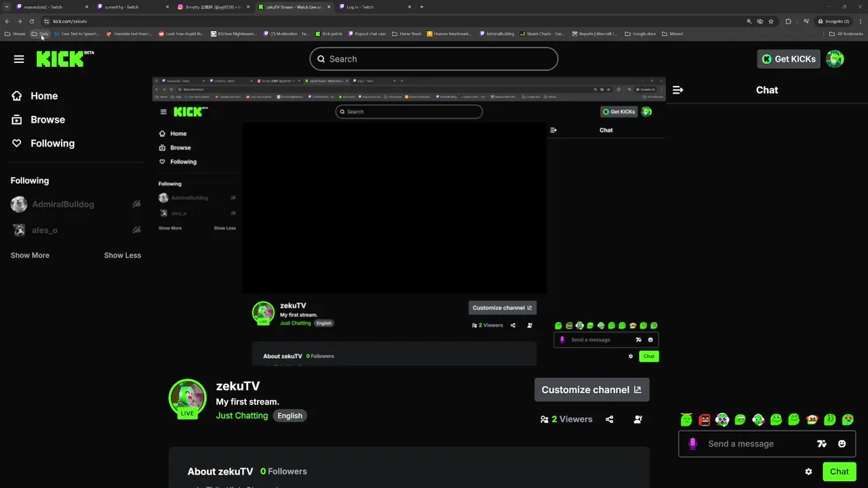
Task: Click the Incognito (2) indicator
Action: [833, 21]
